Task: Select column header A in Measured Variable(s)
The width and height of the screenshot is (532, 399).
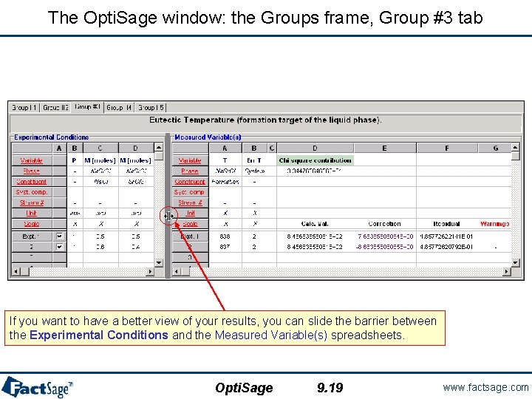Action: [x=225, y=149]
